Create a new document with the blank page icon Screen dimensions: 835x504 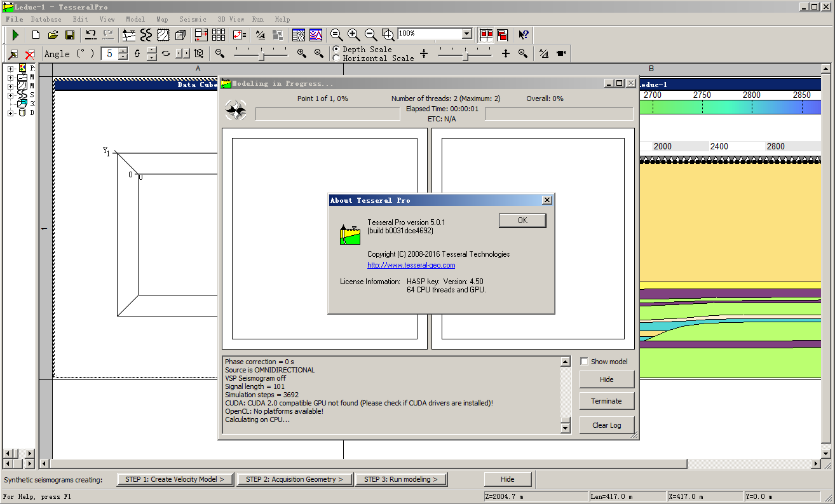pyautogui.click(x=36, y=35)
